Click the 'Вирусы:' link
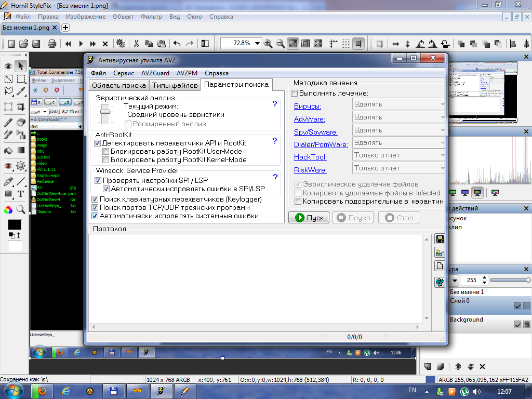This screenshot has width=532, height=399. click(308, 106)
